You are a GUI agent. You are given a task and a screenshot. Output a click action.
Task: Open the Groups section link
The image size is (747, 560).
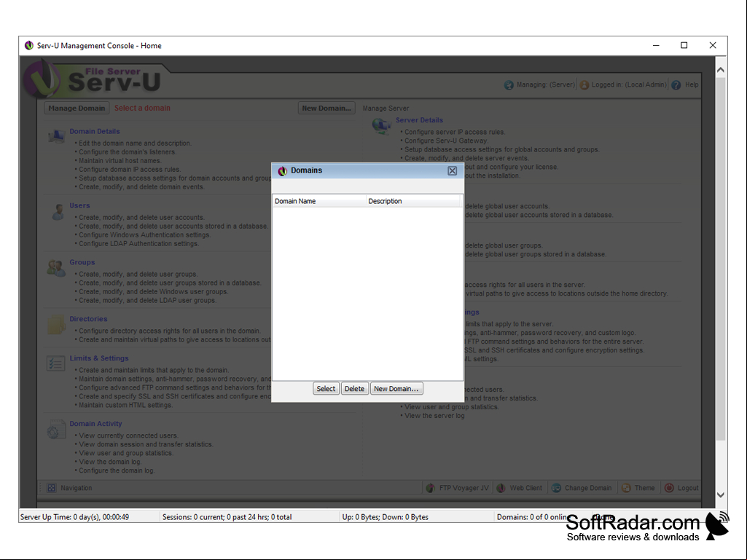pyautogui.click(x=82, y=262)
